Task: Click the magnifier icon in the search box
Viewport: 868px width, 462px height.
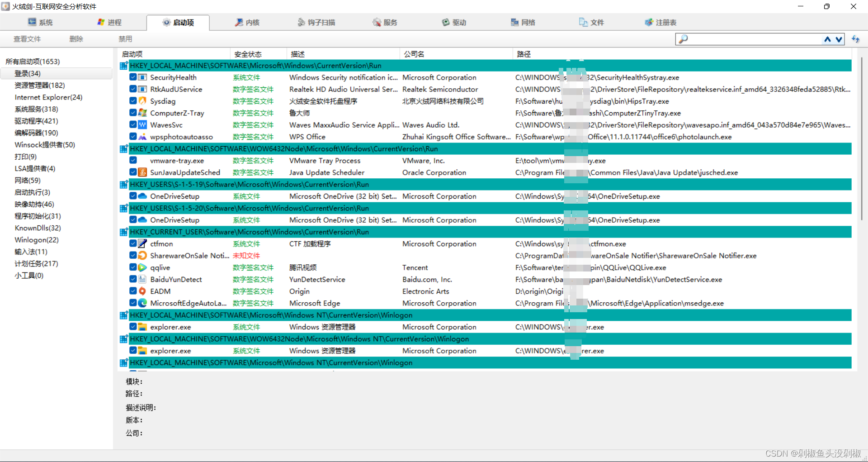Action: (683, 39)
